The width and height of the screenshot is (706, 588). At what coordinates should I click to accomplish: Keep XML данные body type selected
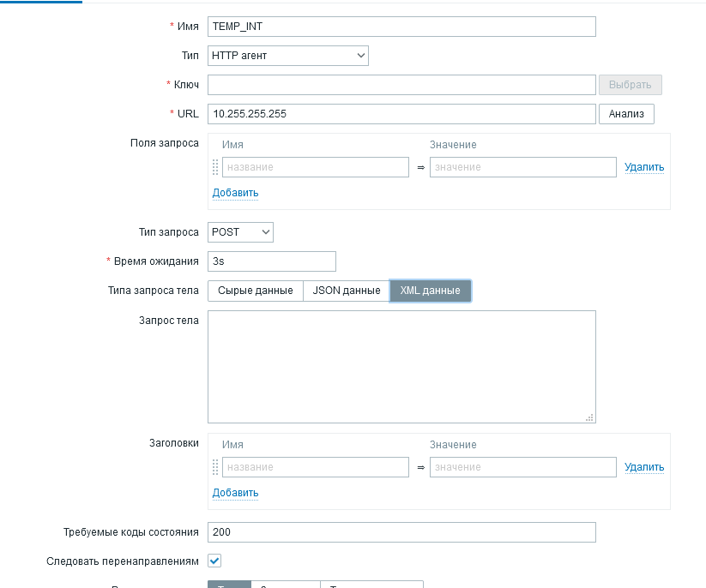click(430, 291)
